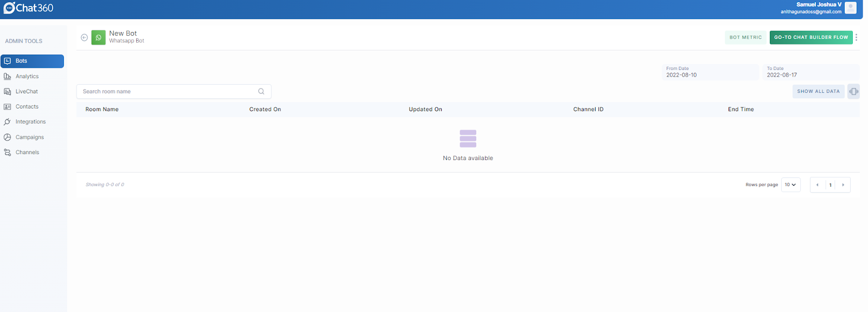Viewport: 868px width, 312px height.
Task: Open Integrations in the sidebar
Action: point(32,122)
